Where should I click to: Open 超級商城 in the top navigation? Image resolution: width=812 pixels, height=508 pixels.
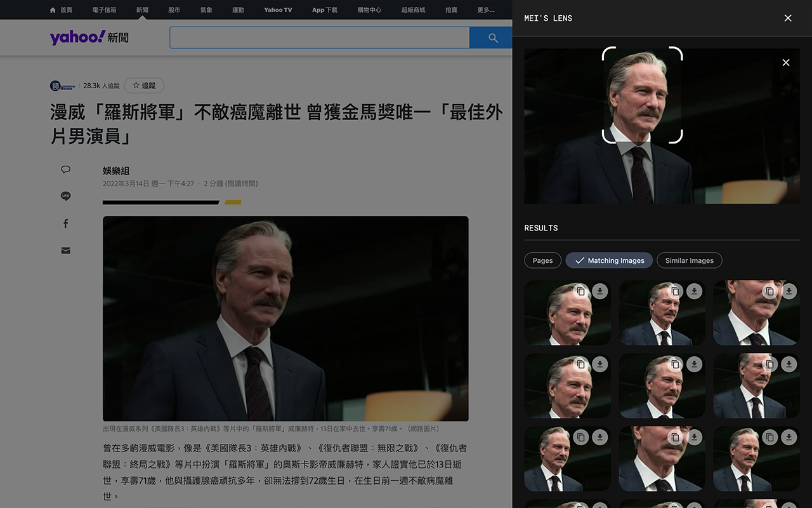(413, 10)
